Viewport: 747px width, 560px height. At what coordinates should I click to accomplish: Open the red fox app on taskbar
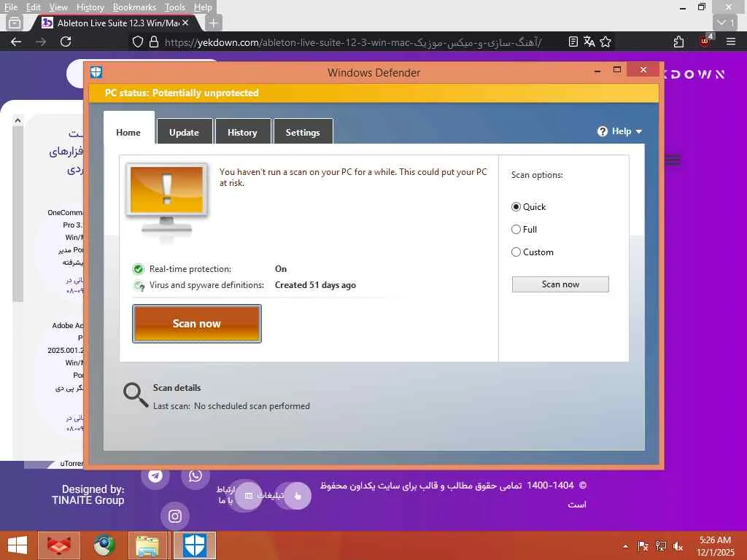(x=58, y=545)
